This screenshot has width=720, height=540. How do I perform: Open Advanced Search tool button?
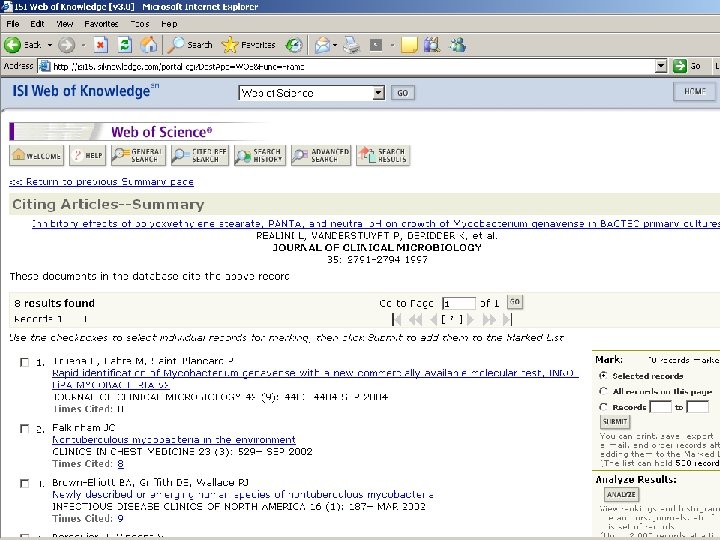(321, 155)
